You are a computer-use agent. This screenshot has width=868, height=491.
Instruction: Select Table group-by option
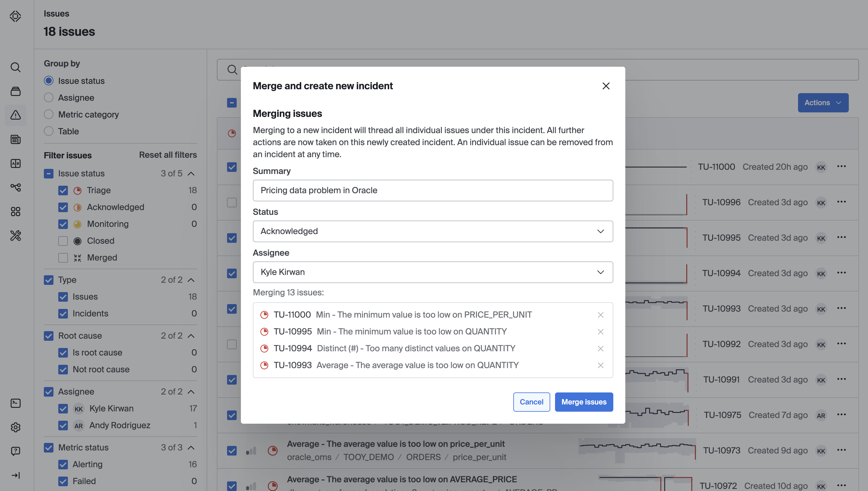coord(49,131)
